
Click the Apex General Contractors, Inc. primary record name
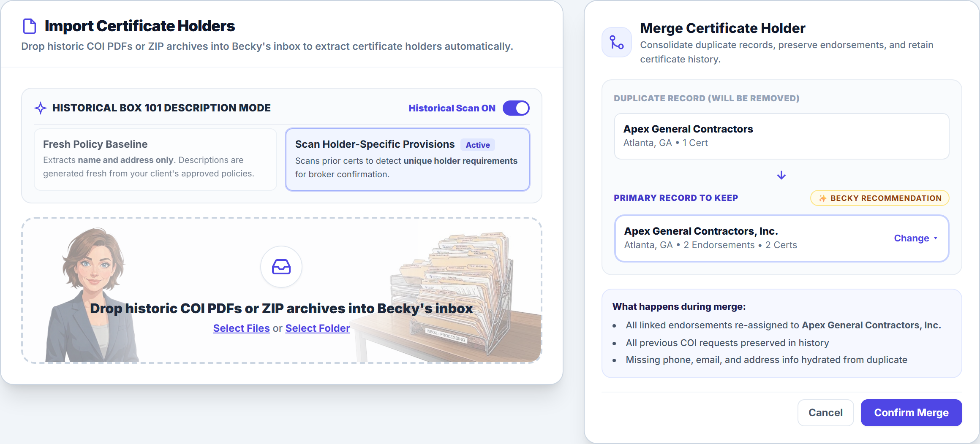click(701, 231)
